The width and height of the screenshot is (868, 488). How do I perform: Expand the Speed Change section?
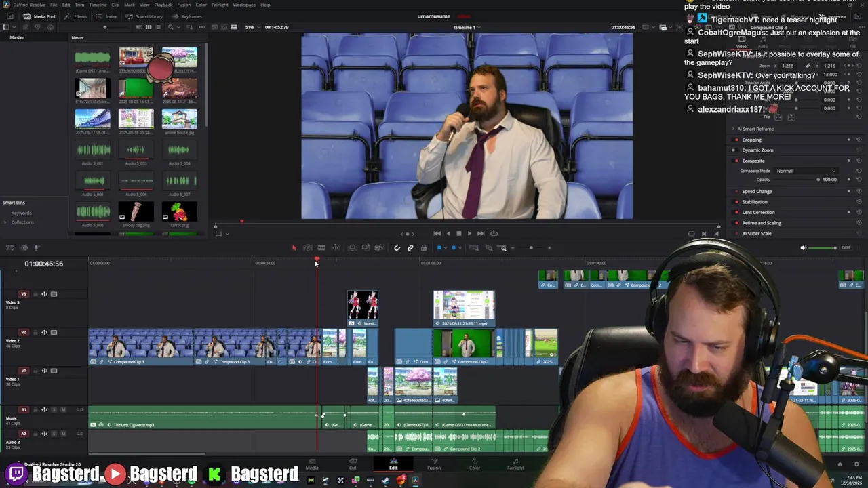[x=757, y=192]
